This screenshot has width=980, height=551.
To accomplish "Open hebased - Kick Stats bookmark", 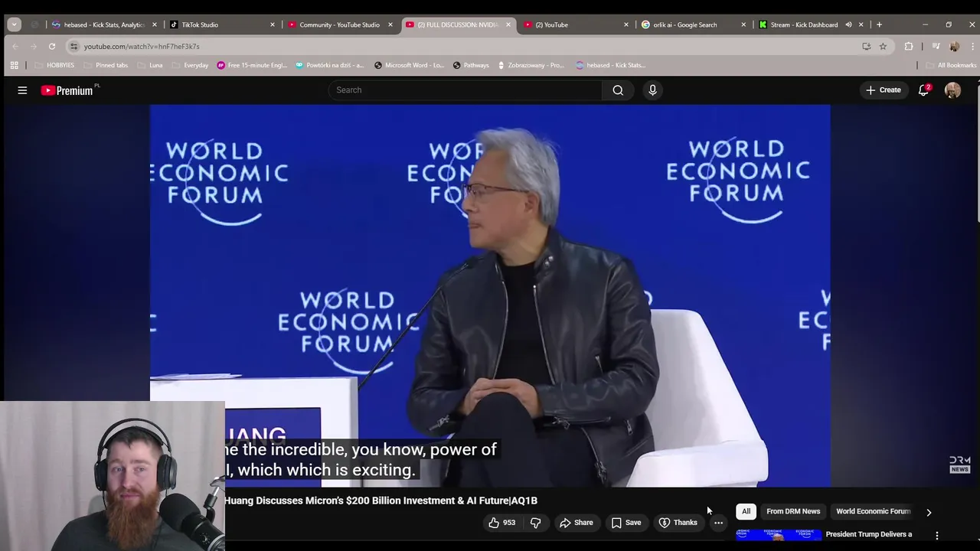I will click(610, 65).
